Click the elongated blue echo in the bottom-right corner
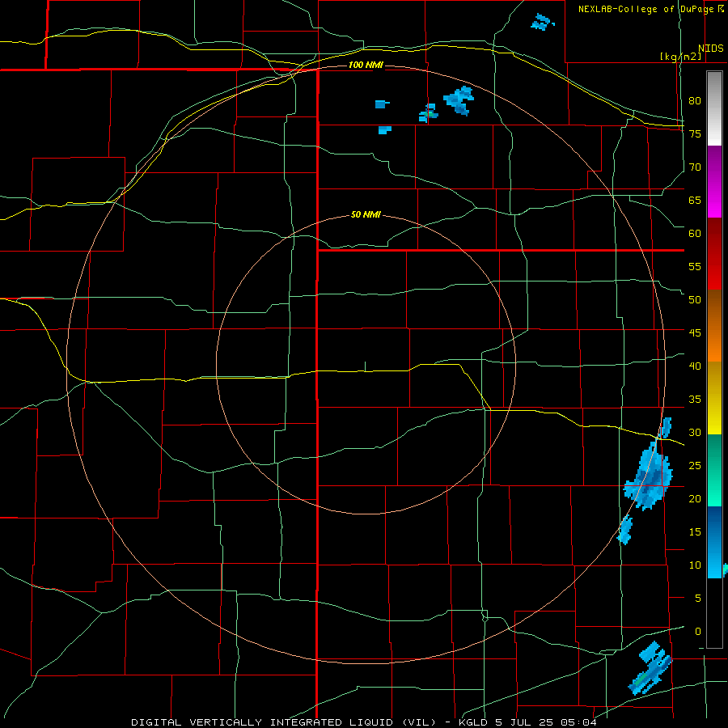The height and width of the screenshot is (728, 728). click(650, 669)
